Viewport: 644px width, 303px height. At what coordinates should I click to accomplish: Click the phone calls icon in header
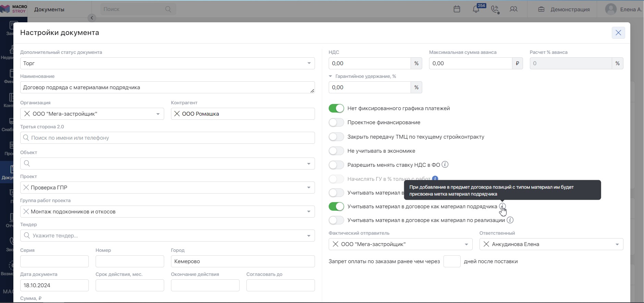(x=495, y=9)
